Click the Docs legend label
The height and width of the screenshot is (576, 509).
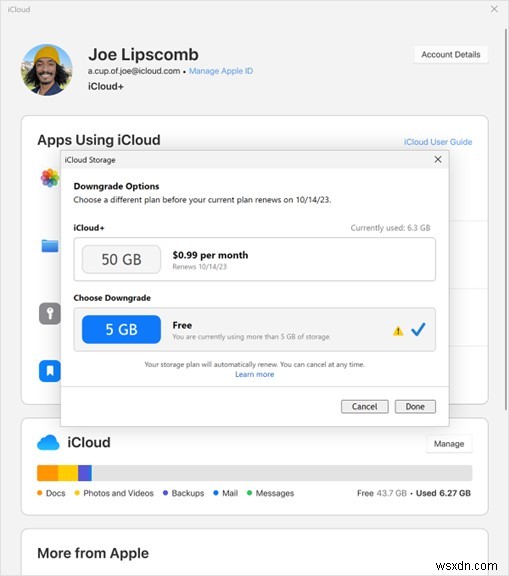click(55, 493)
